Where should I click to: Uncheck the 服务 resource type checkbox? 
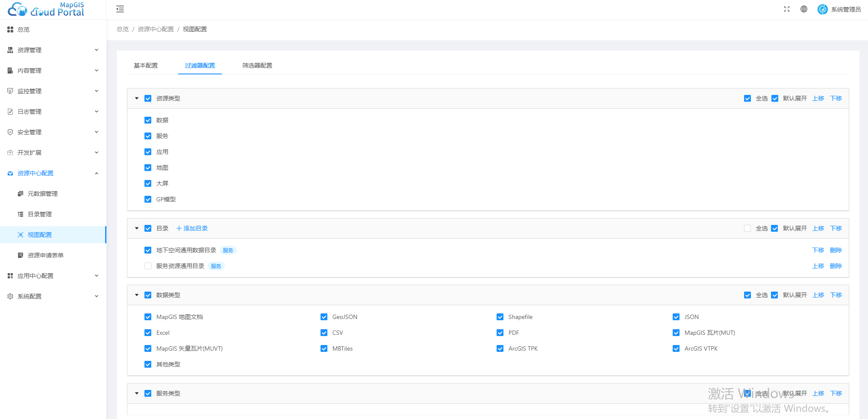click(x=148, y=136)
